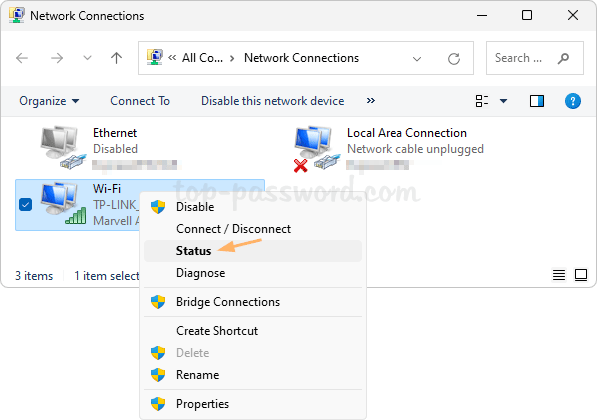Screen dimensions: 597x420
Task: Open the help question mark icon
Action: [572, 101]
